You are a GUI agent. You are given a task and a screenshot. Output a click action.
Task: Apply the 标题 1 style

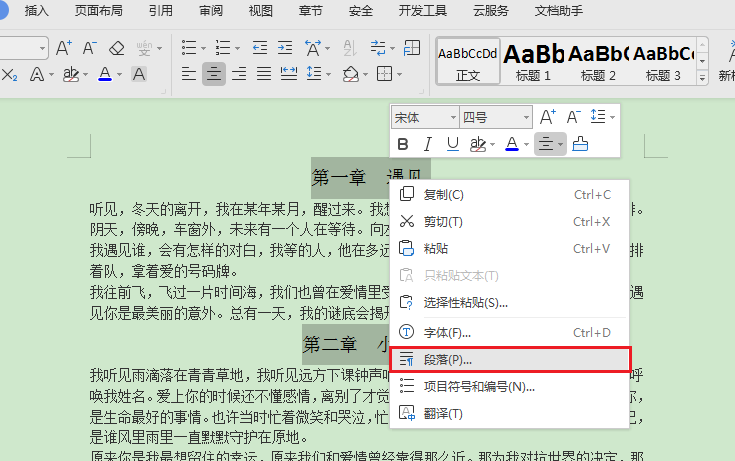(x=533, y=62)
